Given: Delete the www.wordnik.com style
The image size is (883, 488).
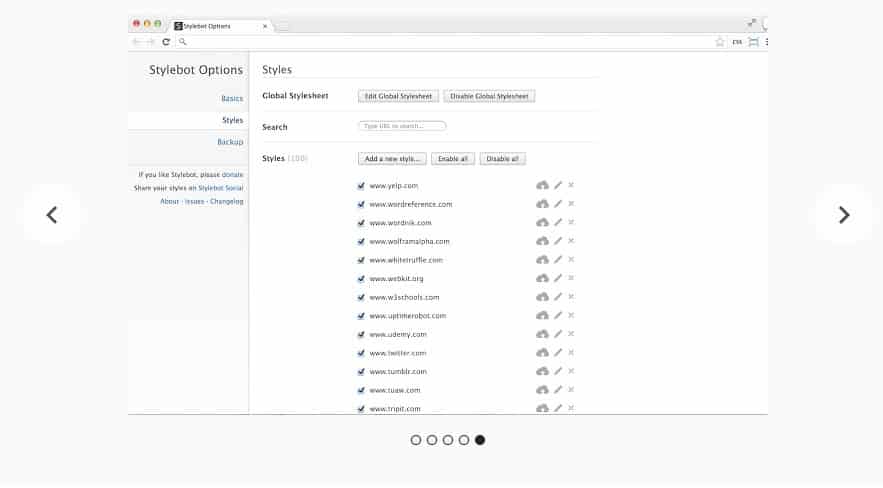Looking at the screenshot, I should click(571, 222).
